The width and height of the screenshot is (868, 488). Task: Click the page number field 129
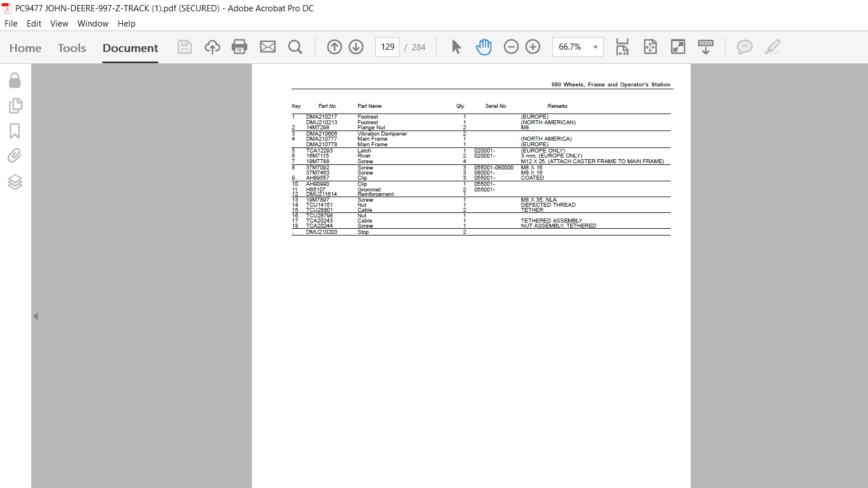388,47
